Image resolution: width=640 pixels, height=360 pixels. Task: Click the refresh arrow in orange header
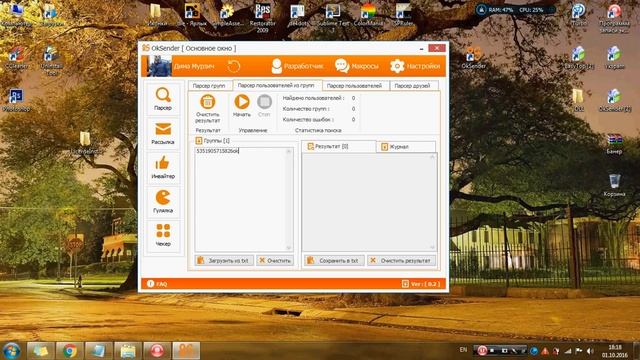[x=234, y=66]
